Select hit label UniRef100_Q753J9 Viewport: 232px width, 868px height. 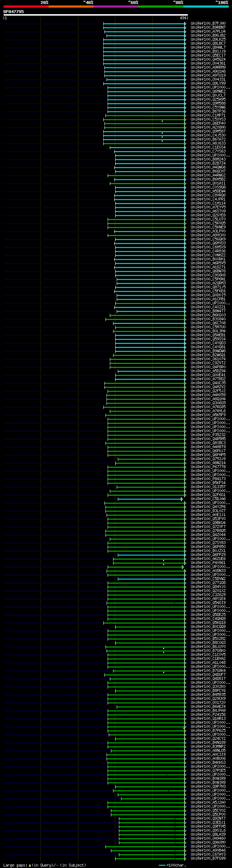tap(208, 459)
